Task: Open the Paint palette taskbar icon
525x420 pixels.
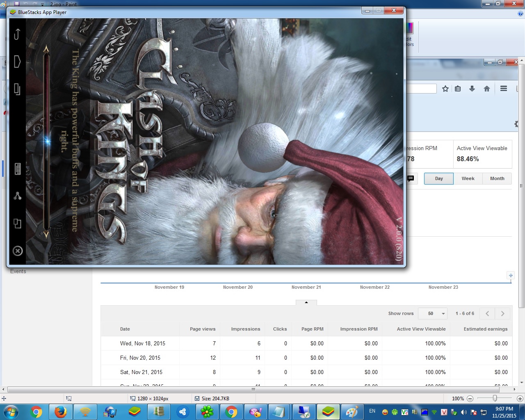Action: point(352,412)
